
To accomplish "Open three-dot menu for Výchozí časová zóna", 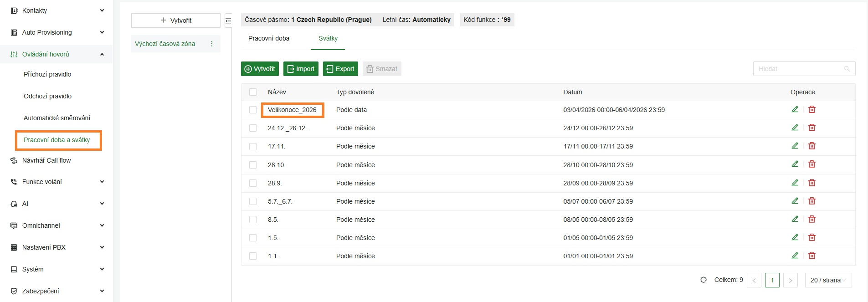I will (x=211, y=44).
